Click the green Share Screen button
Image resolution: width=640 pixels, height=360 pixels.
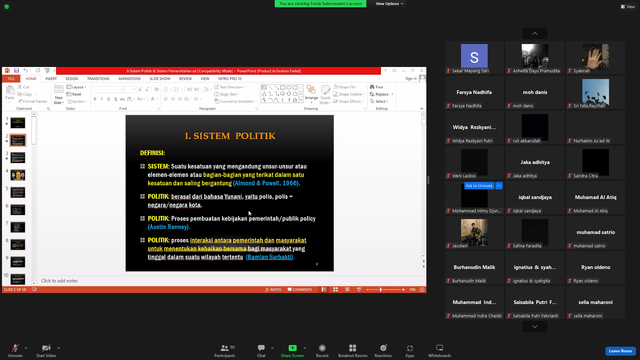coord(292,350)
